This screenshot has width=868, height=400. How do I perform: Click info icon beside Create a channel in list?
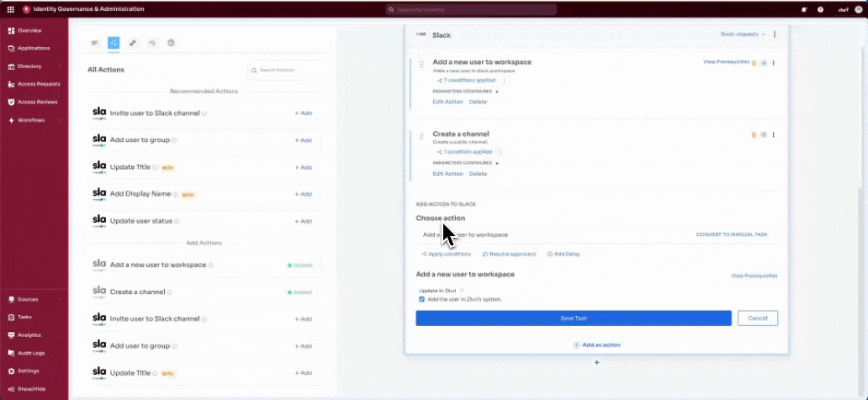click(169, 292)
